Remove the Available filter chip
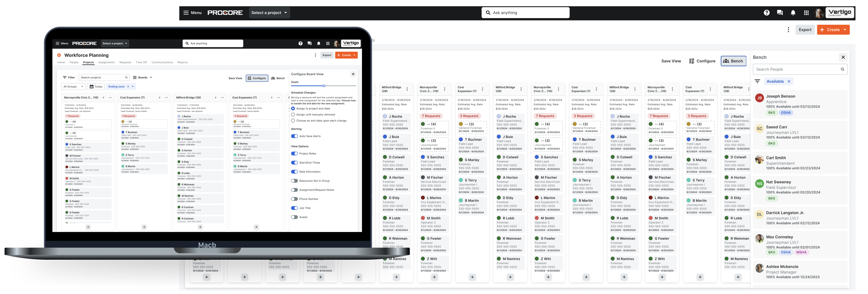 pyautogui.click(x=789, y=82)
